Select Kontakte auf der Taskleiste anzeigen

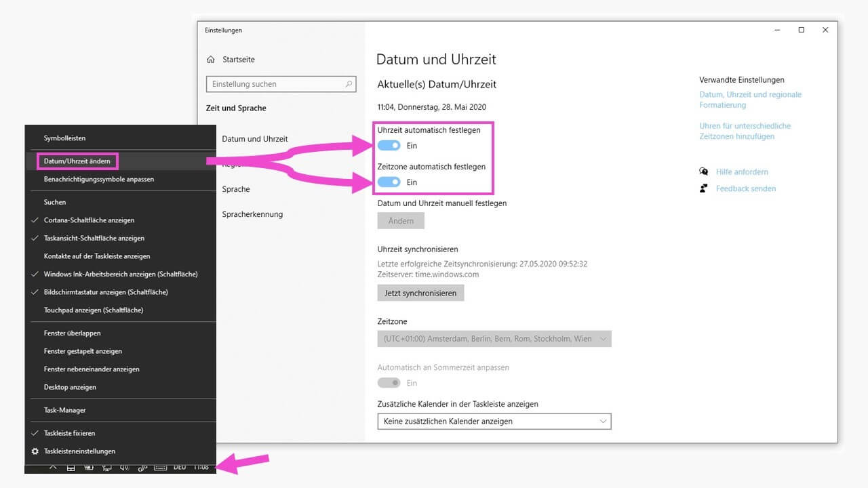(120, 256)
